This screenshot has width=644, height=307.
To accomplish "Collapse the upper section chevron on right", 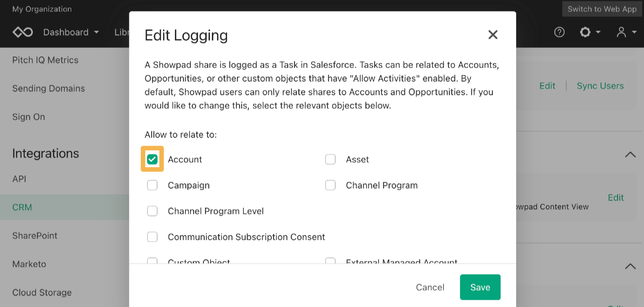I will tap(630, 154).
